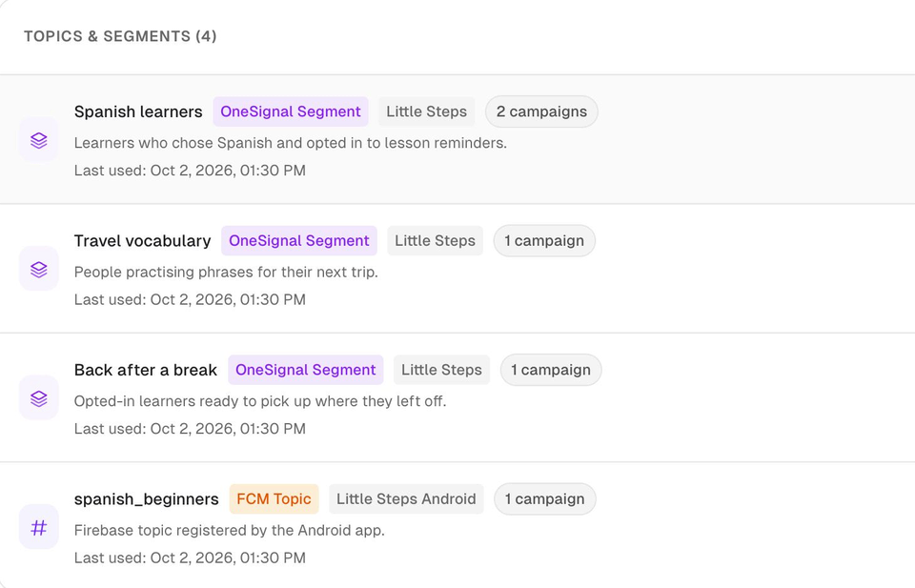Open the 1 campaign pill for Travel vocabulary
915x588 pixels.
point(544,241)
